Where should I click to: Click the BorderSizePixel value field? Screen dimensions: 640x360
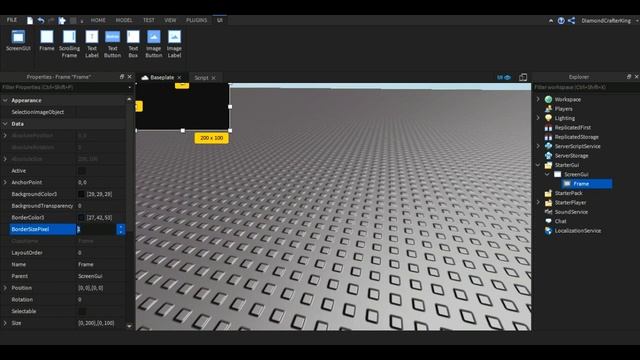tap(96, 229)
